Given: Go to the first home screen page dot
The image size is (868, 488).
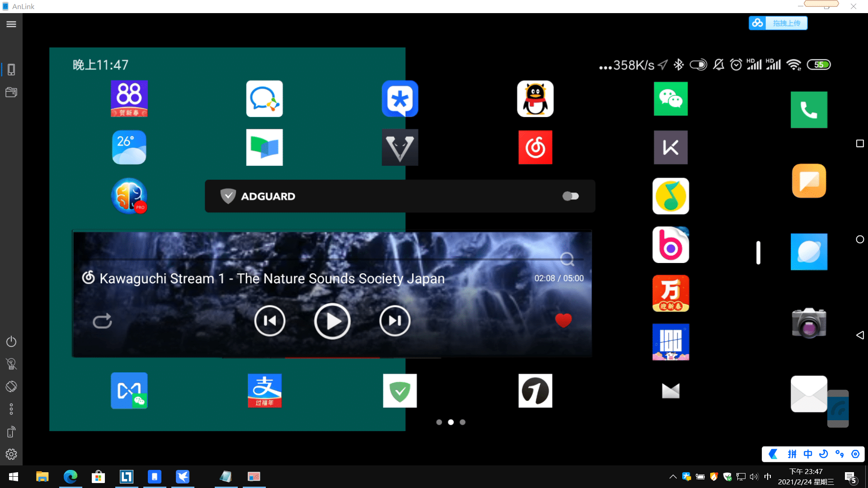Looking at the screenshot, I should tap(439, 422).
